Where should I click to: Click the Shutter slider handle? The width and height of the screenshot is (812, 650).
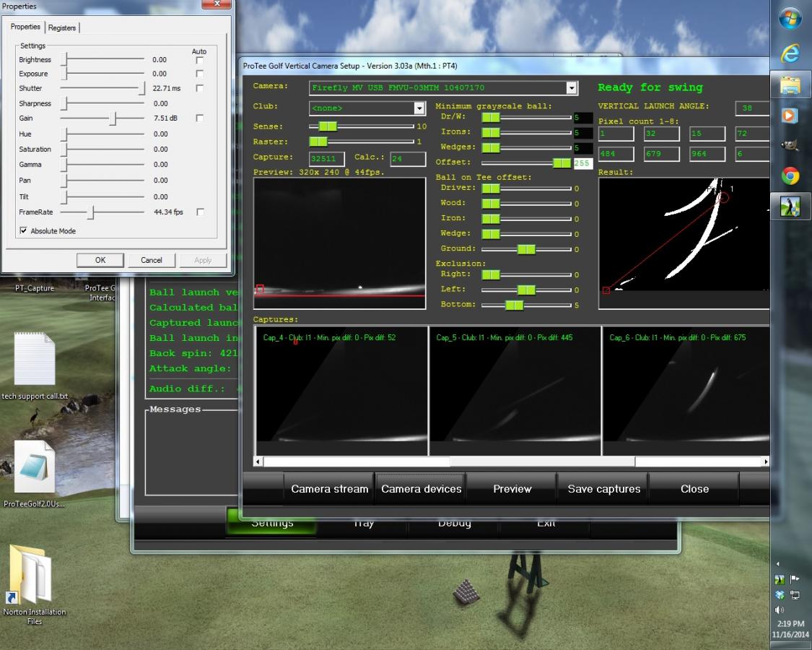click(141, 88)
